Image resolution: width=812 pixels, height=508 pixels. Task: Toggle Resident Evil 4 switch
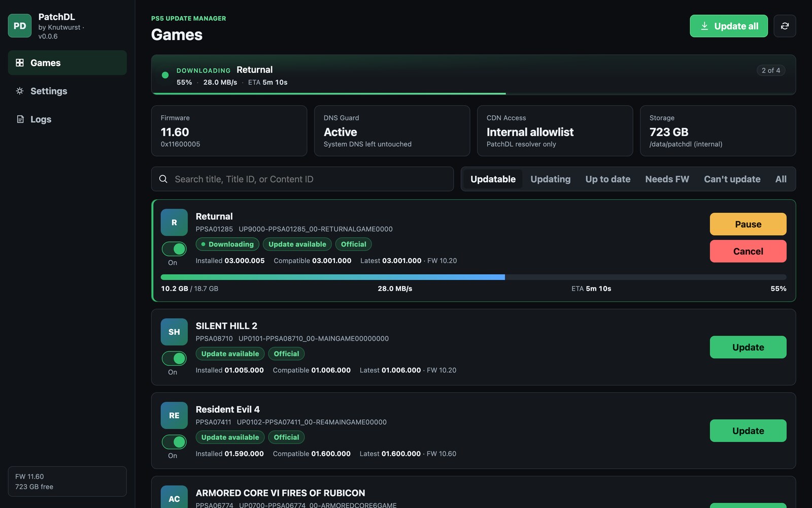[x=174, y=442]
